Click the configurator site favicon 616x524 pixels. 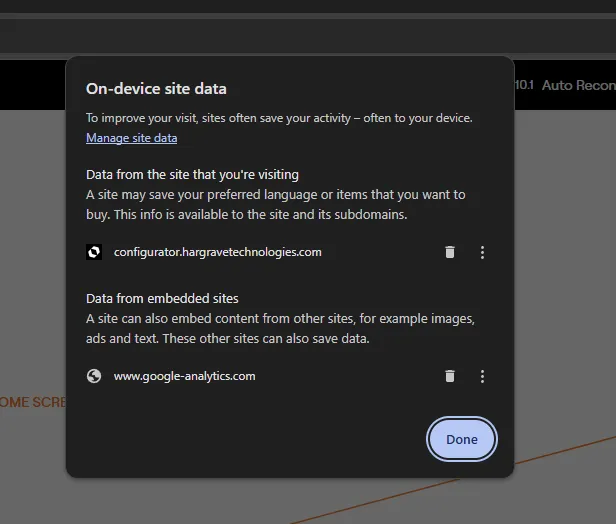coord(94,252)
